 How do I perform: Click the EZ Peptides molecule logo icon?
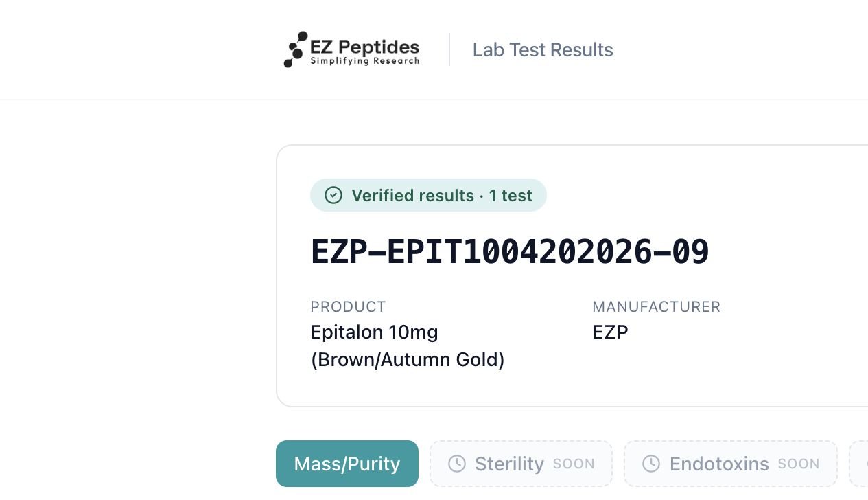(296, 49)
